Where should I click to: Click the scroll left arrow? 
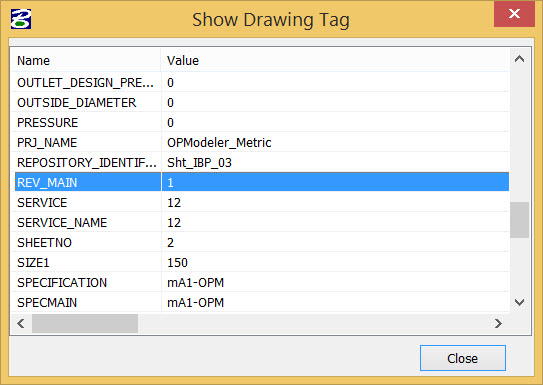[x=21, y=323]
